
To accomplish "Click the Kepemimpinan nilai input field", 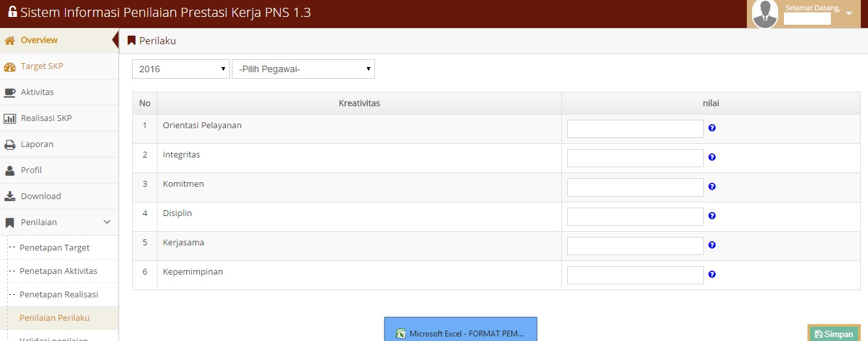I will pos(636,275).
